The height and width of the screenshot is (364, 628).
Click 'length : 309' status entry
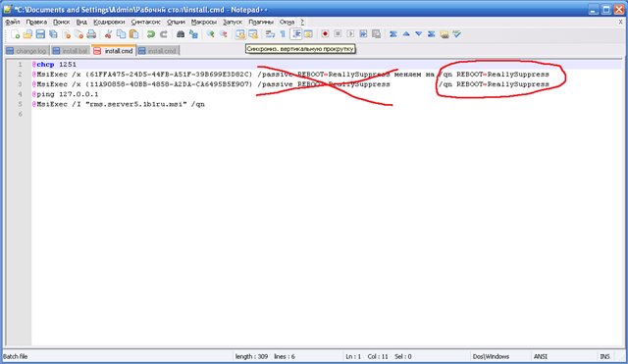point(251,356)
